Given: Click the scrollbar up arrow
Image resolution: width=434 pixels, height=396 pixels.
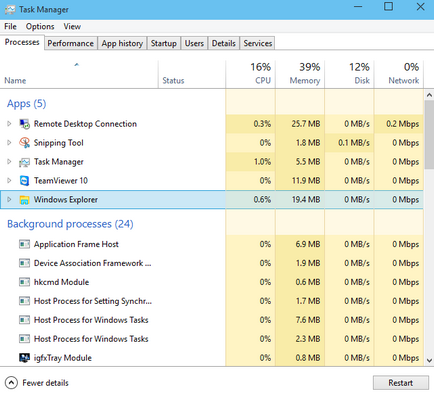Looking at the screenshot, I should (429, 95).
